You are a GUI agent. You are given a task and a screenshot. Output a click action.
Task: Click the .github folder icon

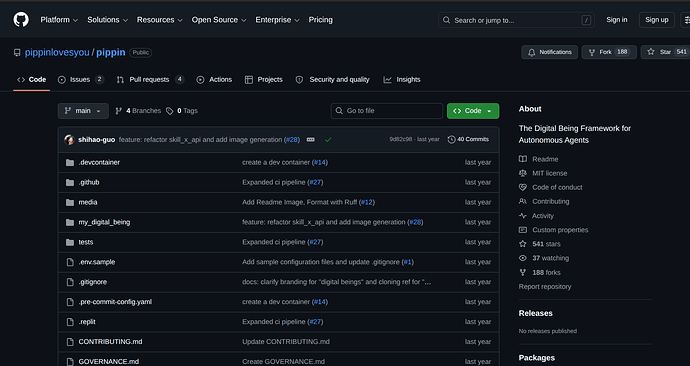pyautogui.click(x=70, y=183)
